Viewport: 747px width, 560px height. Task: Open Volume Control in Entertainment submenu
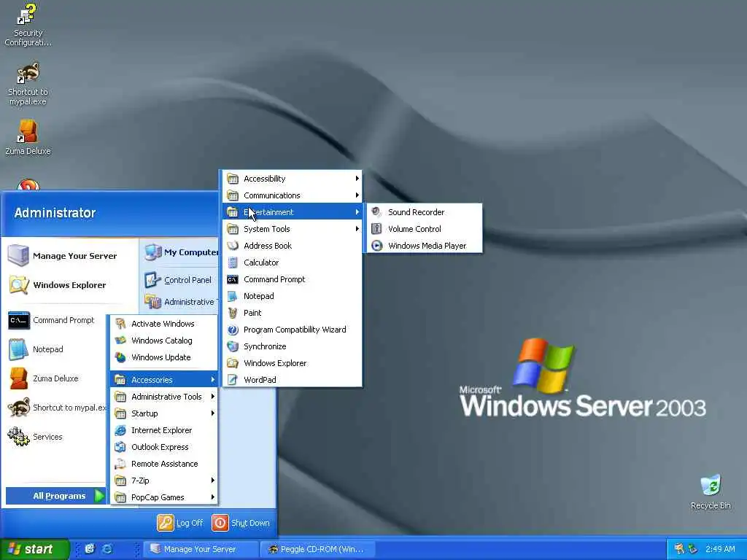pos(425,229)
